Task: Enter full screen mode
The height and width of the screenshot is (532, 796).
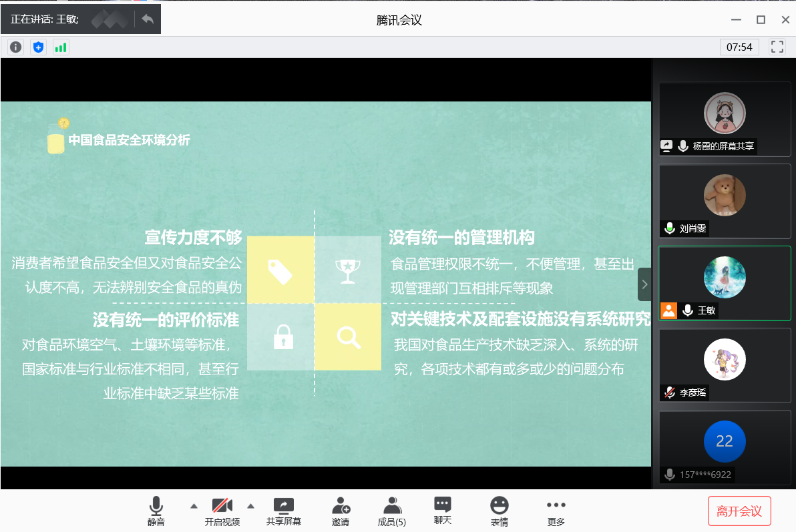Action: tap(777, 47)
